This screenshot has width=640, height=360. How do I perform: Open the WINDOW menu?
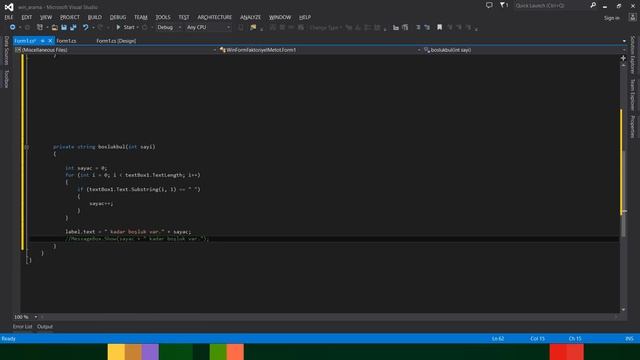pyautogui.click(x=280, y=17)
